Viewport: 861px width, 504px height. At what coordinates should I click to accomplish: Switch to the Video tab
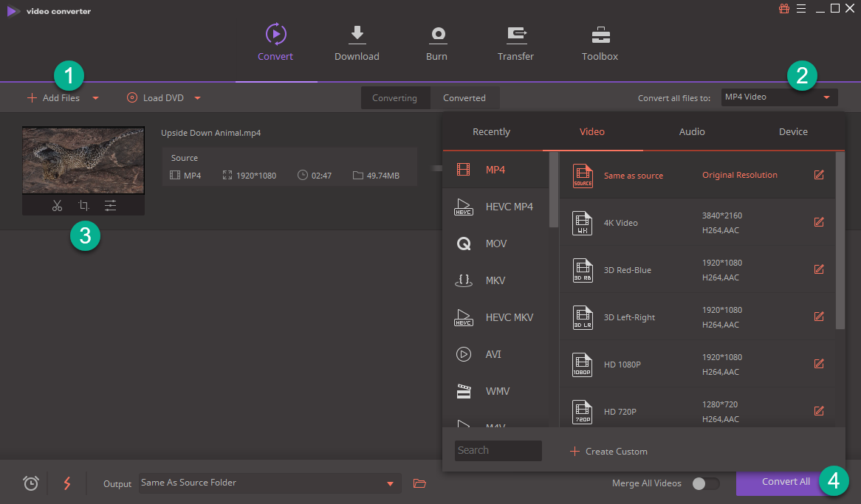(x=592, y=132)
